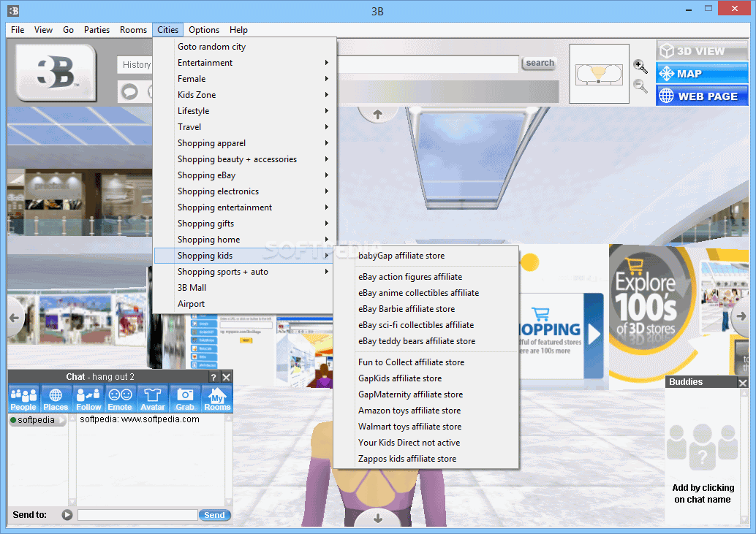Image resolution: width=756 pixels, height=534 pixels.
Task: Select Your Kids Direct not active
Action: 426,443
